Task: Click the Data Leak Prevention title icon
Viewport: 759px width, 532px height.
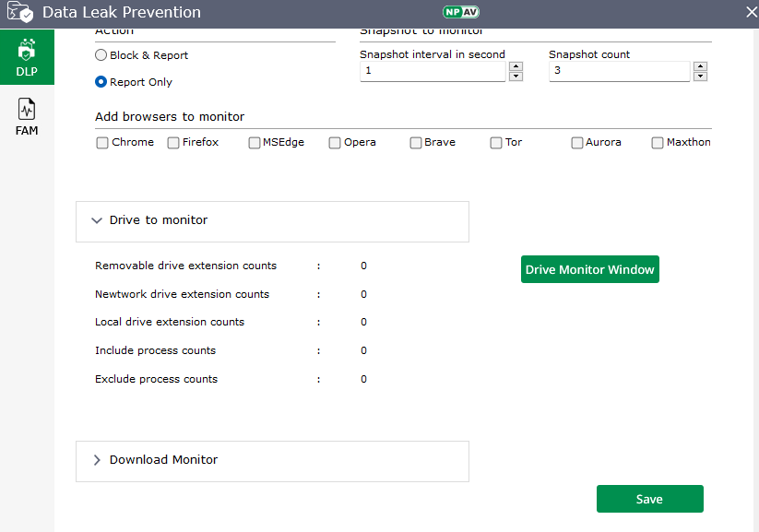Action: point(20,13)
